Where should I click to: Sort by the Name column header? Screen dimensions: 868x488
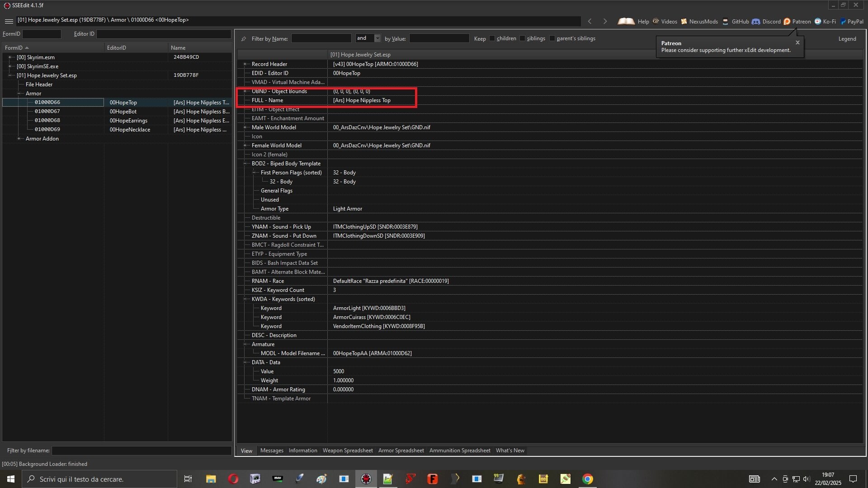coord(200,47)
